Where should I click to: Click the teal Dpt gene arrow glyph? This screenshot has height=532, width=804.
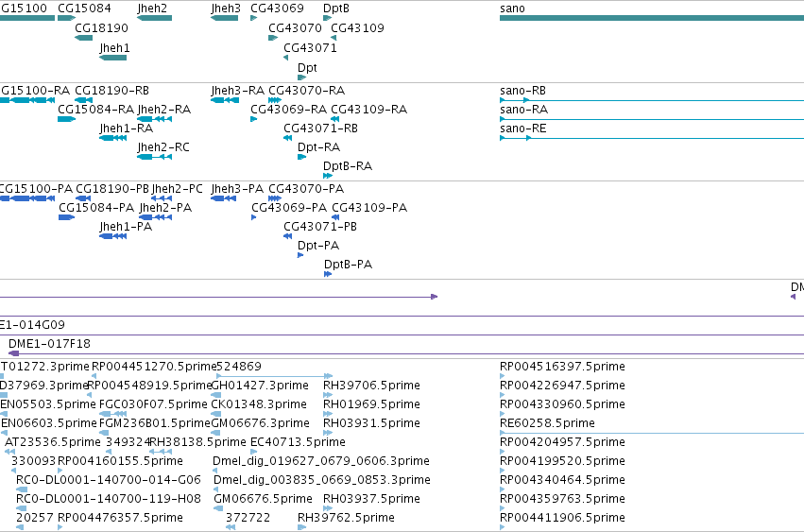click(x=301, y=77)
